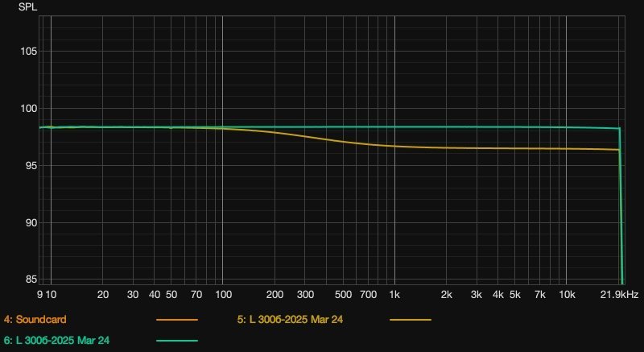This screenshot has width=644, height=352.
Task: Click the 1k frequency axis label
Action: 394,296
